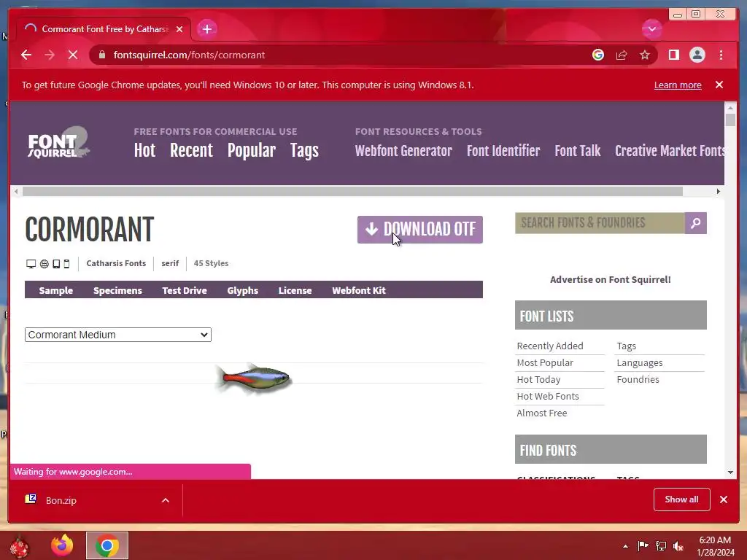747x560 pixels.
Task: Open a new tab with plus button
Action: tap(206, 29)
